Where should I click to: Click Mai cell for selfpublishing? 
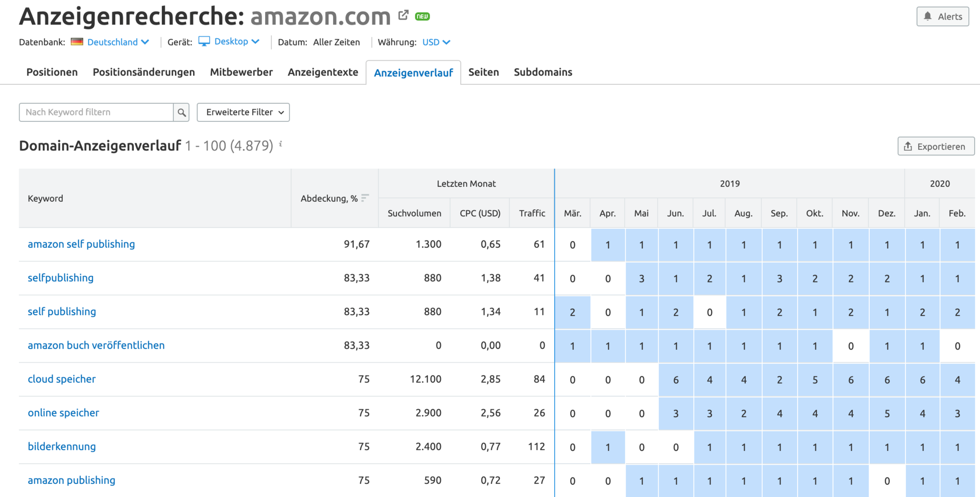[x=641, y=279]
